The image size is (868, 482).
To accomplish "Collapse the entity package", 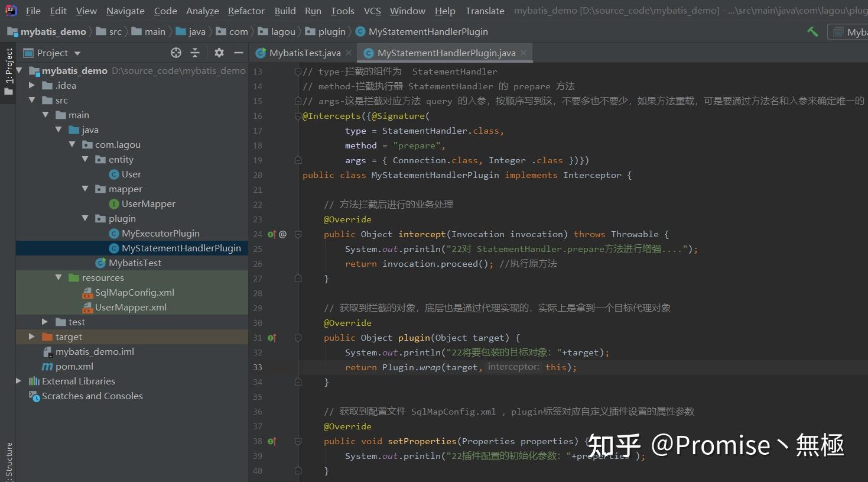I will pos(85,159).
